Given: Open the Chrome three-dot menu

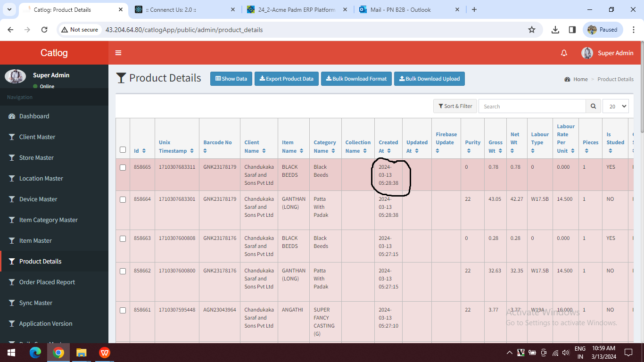Looking at the screenshot, I should (x=633, y=30).
